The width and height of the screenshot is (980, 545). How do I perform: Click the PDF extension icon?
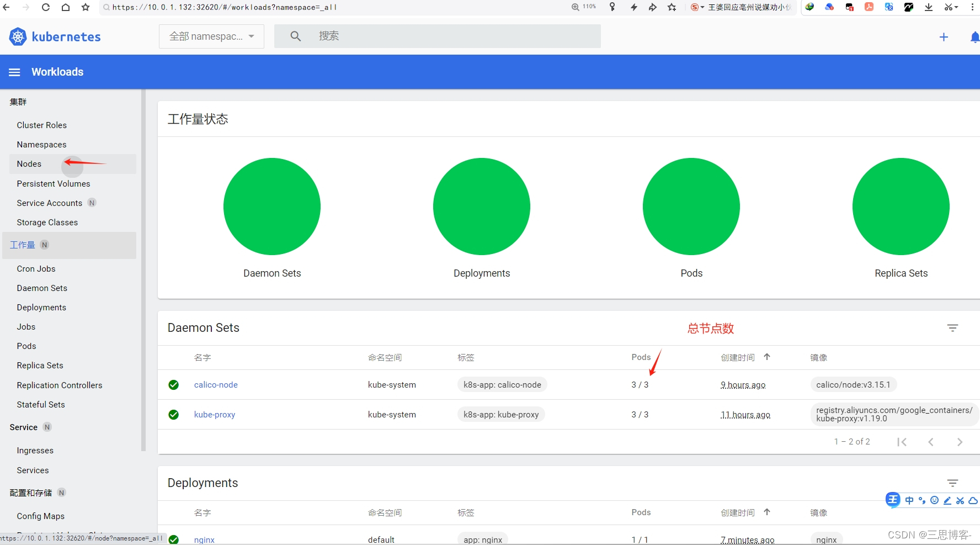pos(869,7)
